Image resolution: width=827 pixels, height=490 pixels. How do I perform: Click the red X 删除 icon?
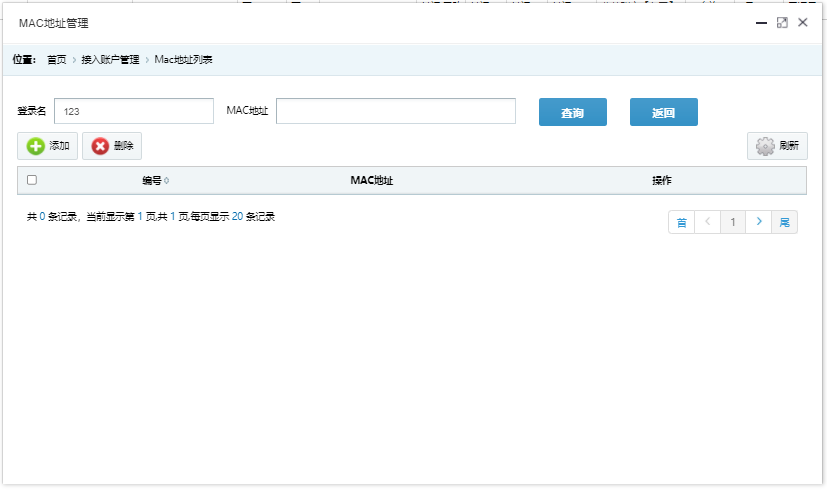pos(100,146)
